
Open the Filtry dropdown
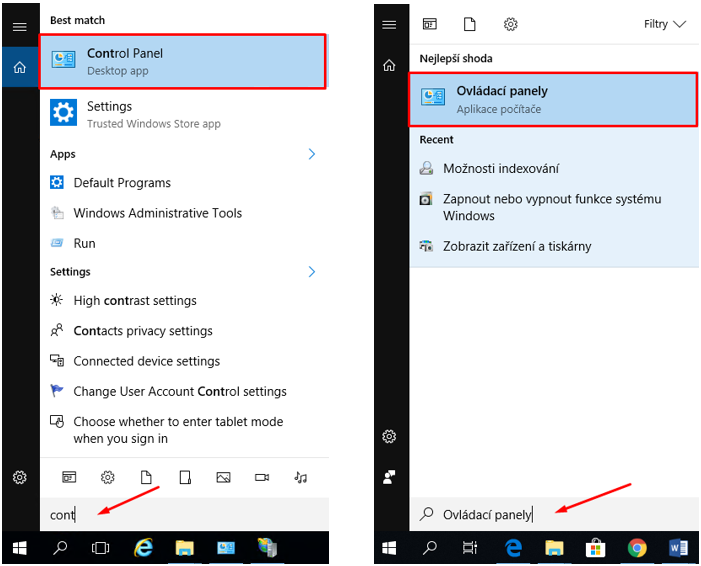[x=665, y=24]
